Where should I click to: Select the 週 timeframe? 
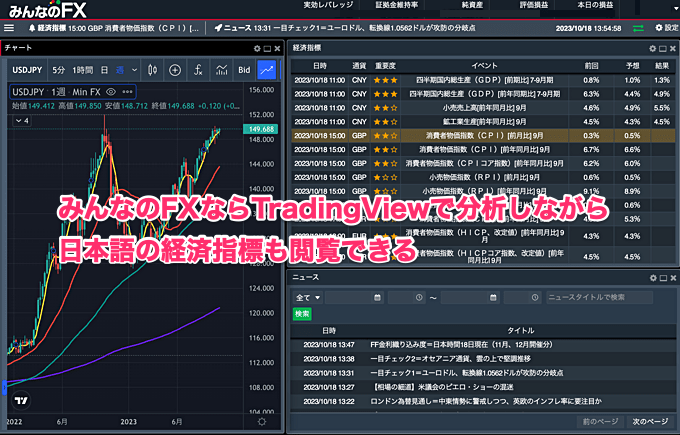click(120, 70)
